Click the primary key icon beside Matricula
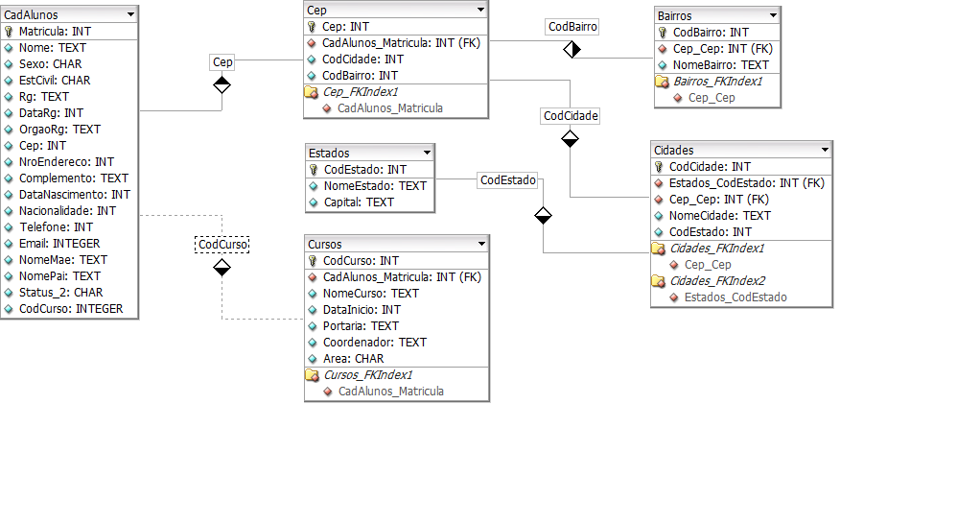This screenshot has width=980, height=523. [9, 32]
